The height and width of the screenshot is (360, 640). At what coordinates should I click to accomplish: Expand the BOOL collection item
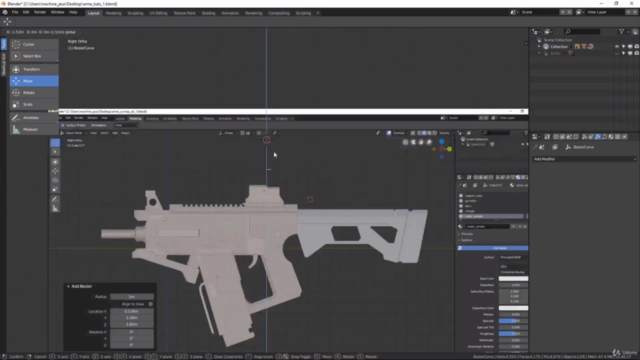(x=539, y=53)
